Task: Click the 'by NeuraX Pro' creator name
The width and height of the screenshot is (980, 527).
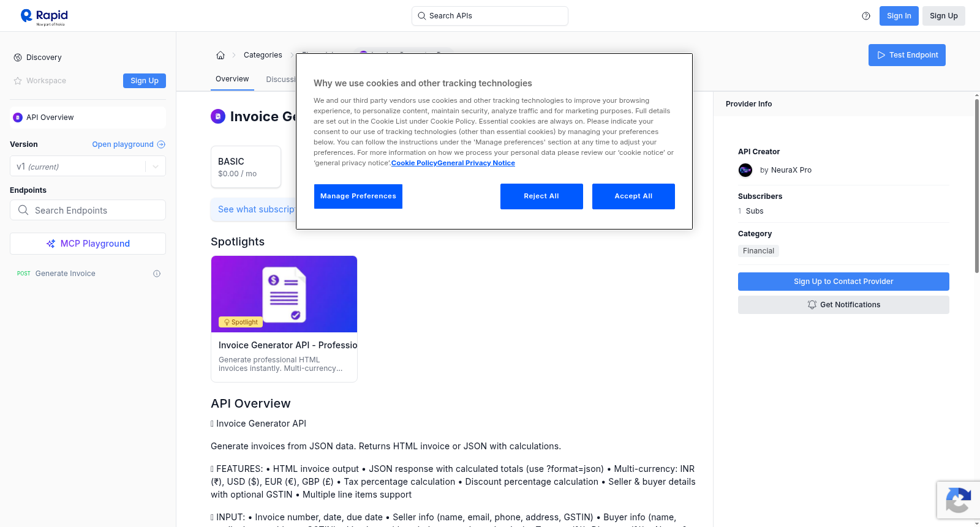Action: click(x=786, y=170)
